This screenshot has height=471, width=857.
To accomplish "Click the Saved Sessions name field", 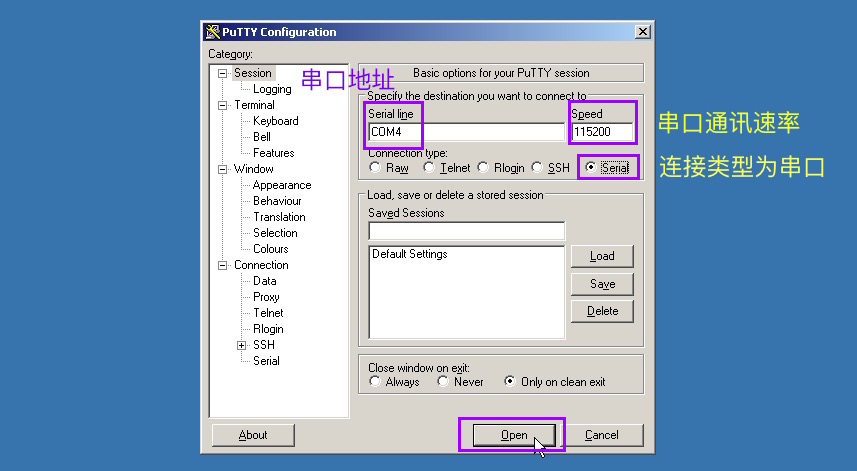I will [x=466, y=231].
